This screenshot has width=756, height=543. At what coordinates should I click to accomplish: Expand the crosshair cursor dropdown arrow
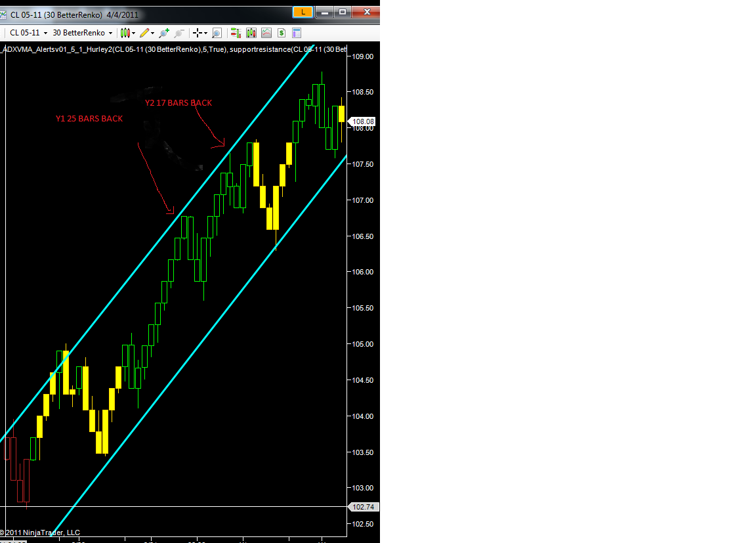click(206, 33)
